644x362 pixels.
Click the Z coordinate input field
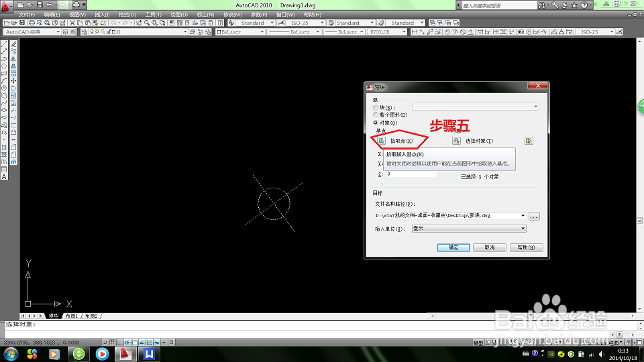point(411,174)
